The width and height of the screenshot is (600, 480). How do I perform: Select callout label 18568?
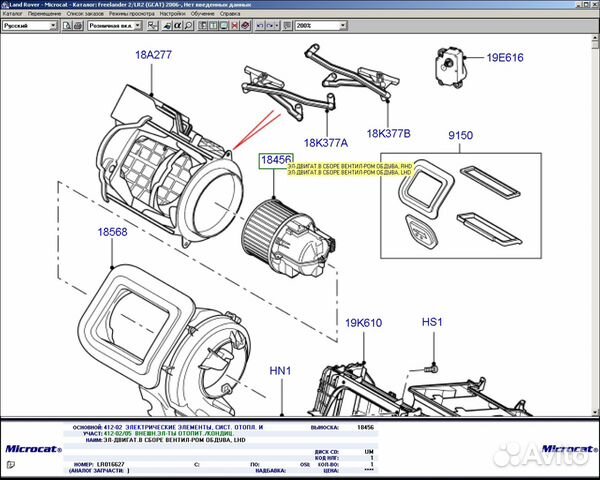(x=112, y=232)
